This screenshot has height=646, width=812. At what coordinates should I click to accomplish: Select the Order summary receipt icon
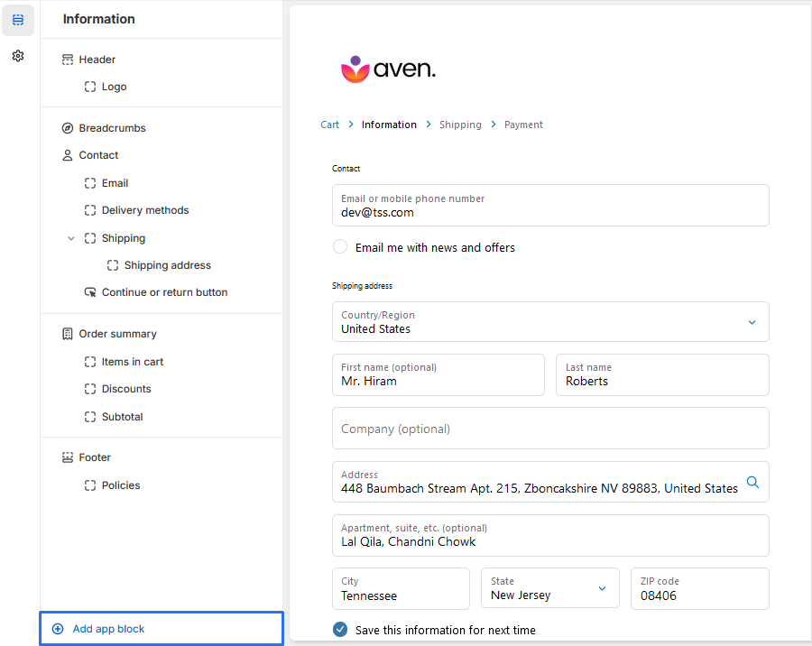point(68,333)
